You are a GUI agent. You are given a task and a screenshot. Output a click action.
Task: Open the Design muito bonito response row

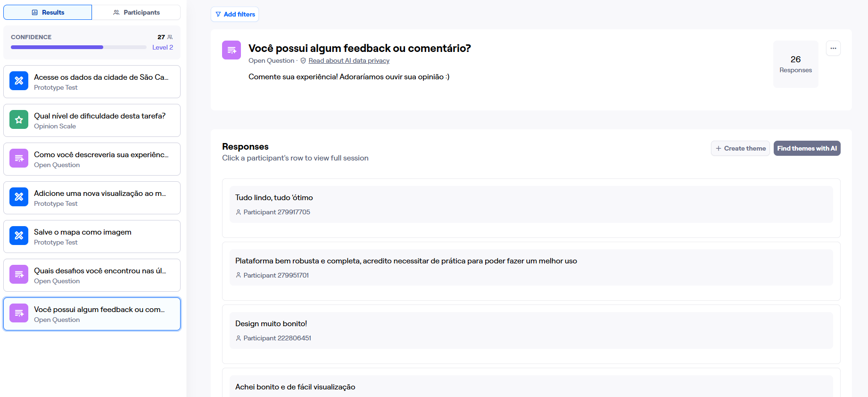531,330
